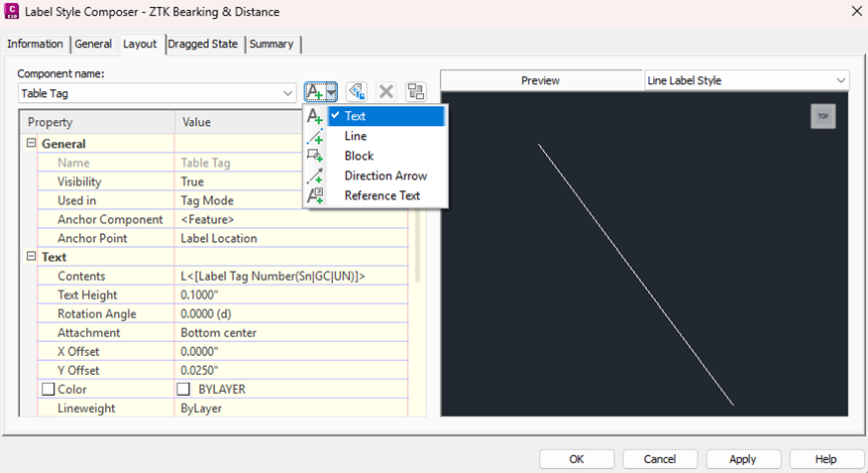Click the copy component icon
868x473 pixels.
pyautogui.click(x=357, y=92)
